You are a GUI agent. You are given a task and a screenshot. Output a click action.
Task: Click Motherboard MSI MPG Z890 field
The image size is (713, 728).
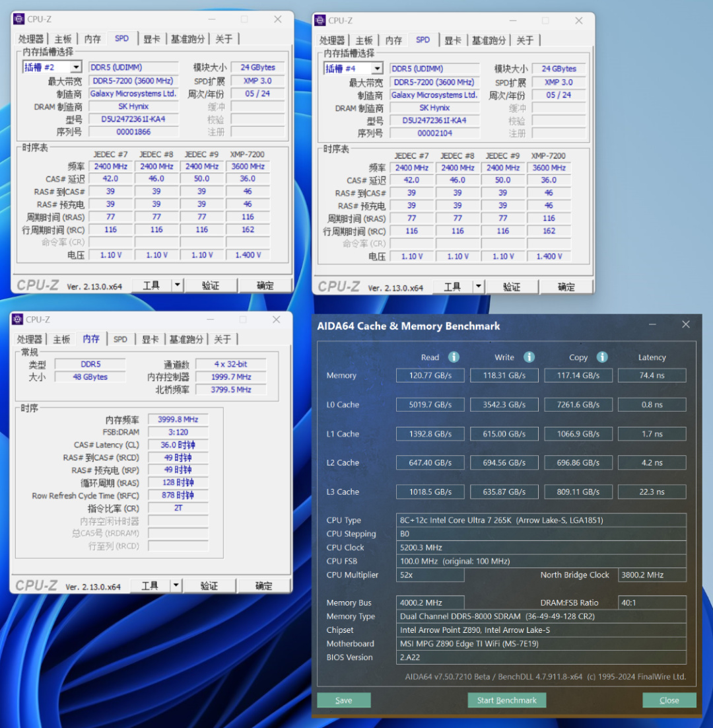coord(541,643)
